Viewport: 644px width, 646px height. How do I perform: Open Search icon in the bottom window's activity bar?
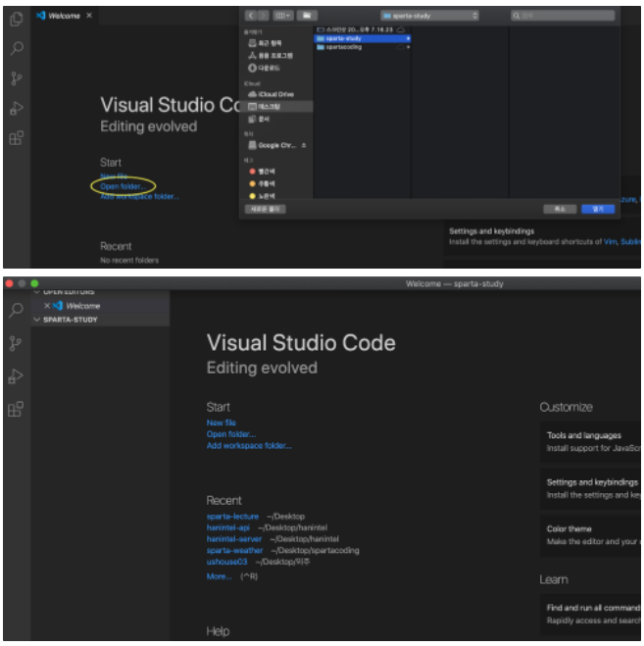[x=17, y=310]
